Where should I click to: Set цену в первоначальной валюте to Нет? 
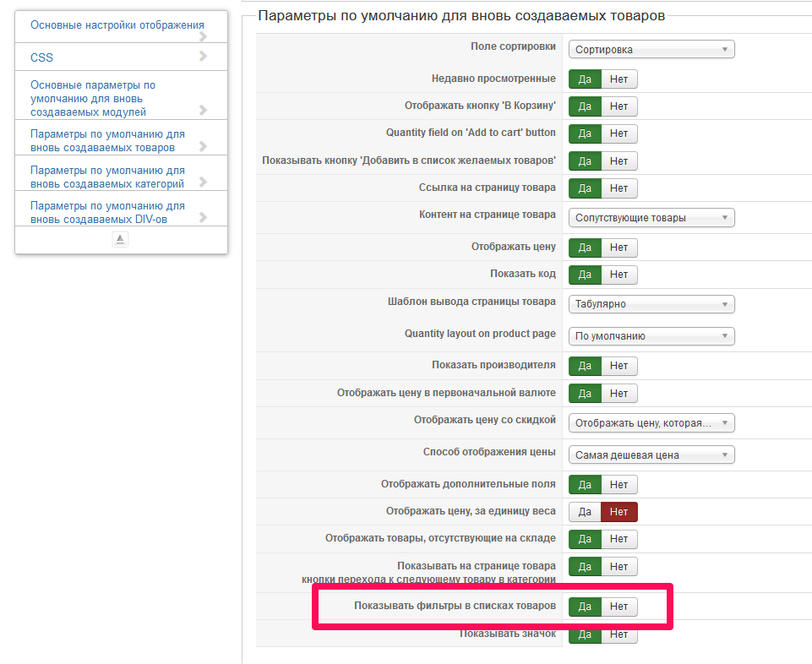click(x=619, y=393)
